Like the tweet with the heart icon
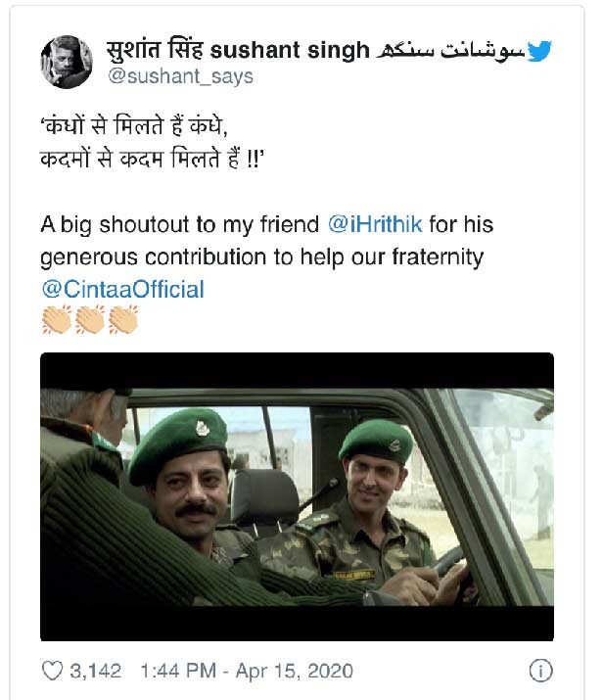The image size is (603, 700). (x=52, y=671)
